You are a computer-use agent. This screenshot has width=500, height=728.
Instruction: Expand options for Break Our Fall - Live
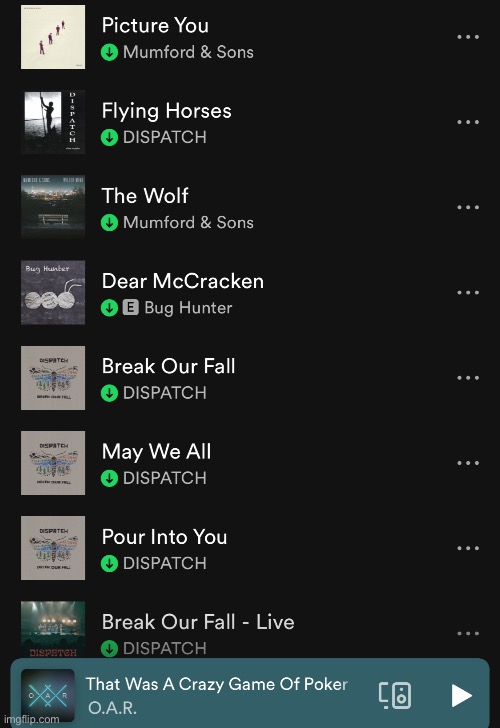tap(468, 633)
